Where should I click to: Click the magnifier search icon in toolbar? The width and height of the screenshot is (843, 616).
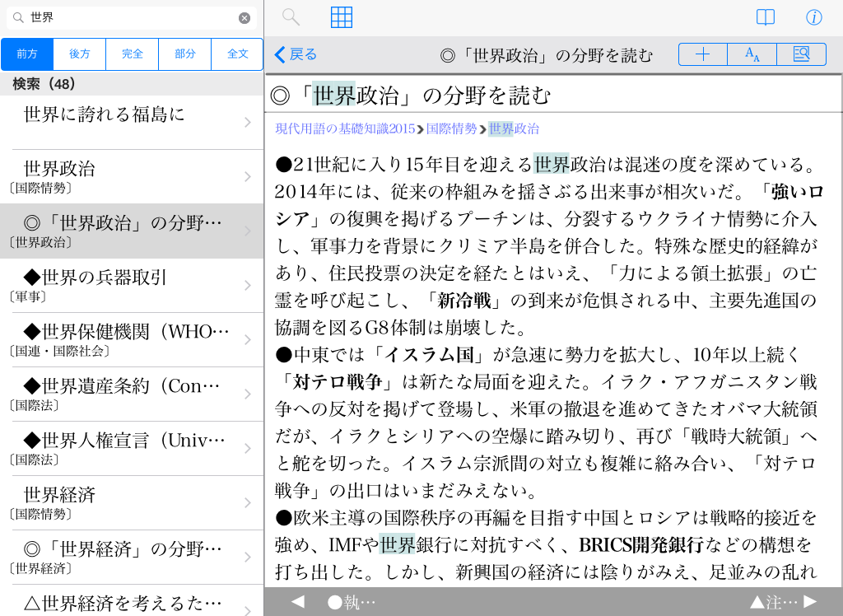pos(291,17)
